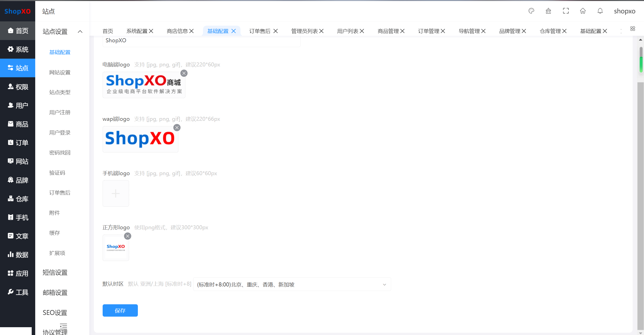
Task: Remove 正方形logo by clicking X icon
Action: pyautogui.click(x=127, y=236)
